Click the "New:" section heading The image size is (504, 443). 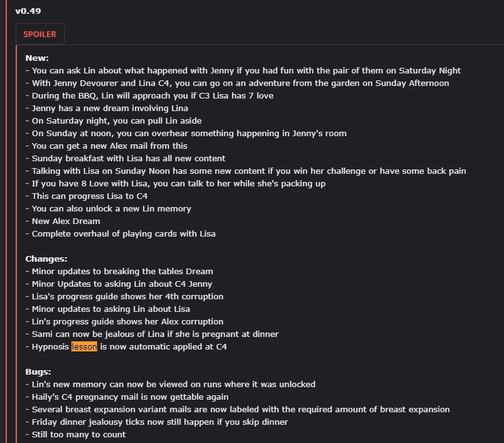tap(37, 58)
